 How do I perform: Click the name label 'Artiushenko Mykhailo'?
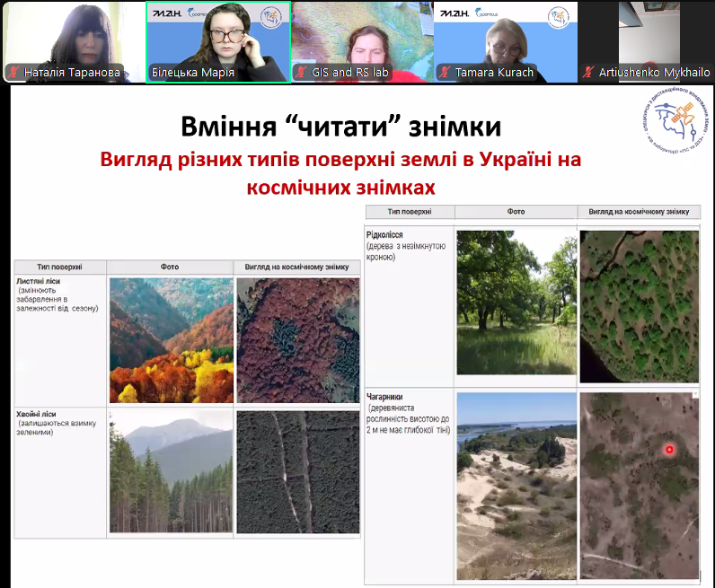coord(654,72)
